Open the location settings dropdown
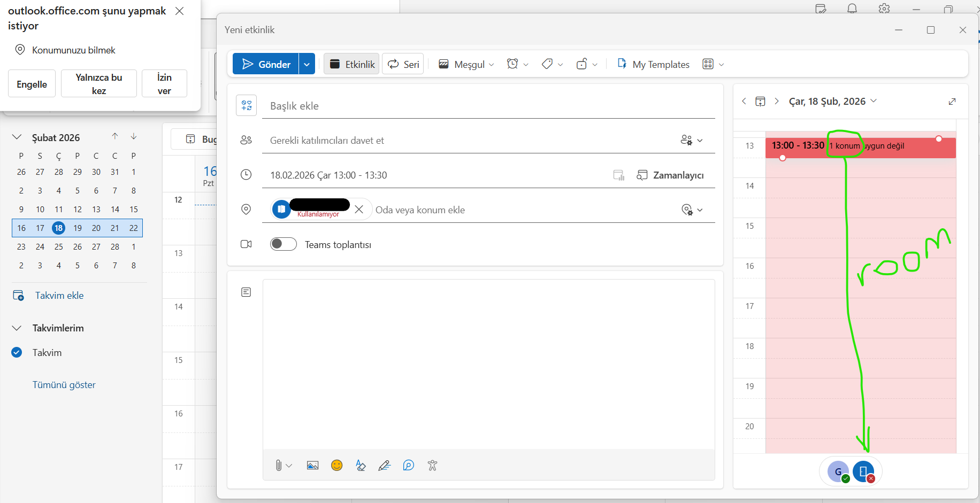The height and width of the screenshot is (503, 980). [x=692, y=210]
